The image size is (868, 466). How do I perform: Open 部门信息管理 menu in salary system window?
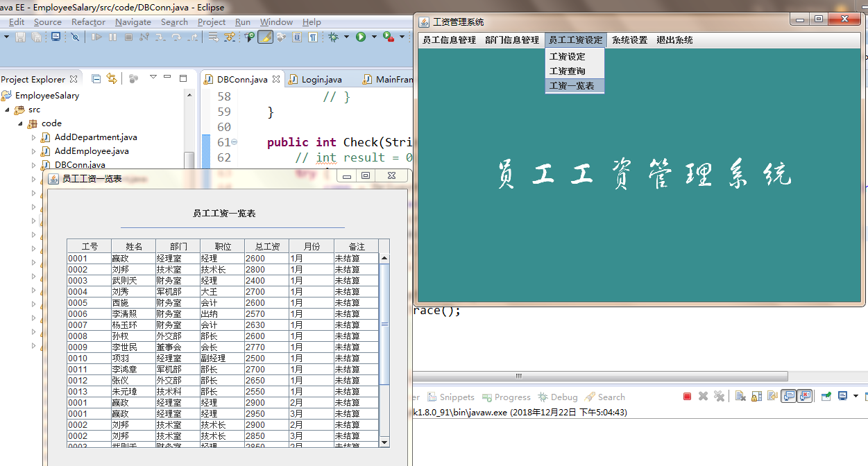click(x=512, y=40)
